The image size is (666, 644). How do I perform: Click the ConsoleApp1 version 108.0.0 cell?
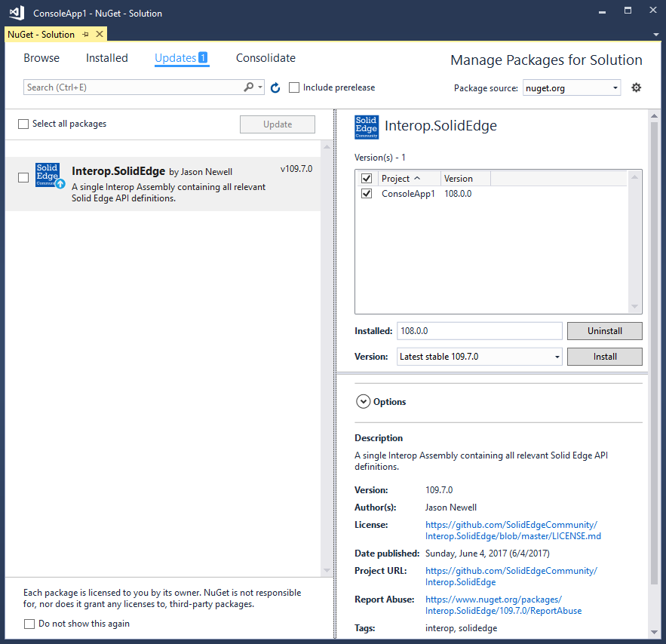point(458,194)
